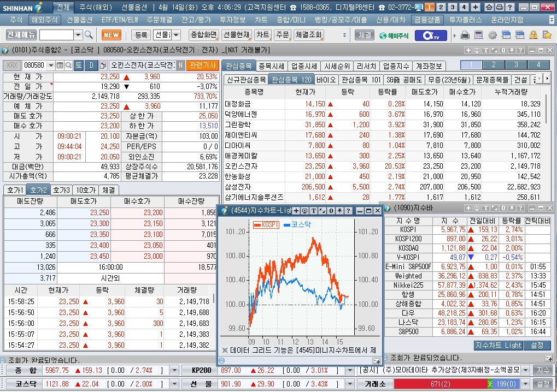557x392 pixels.
Task: Toggle the KRX exchange button
Action: 12,66
